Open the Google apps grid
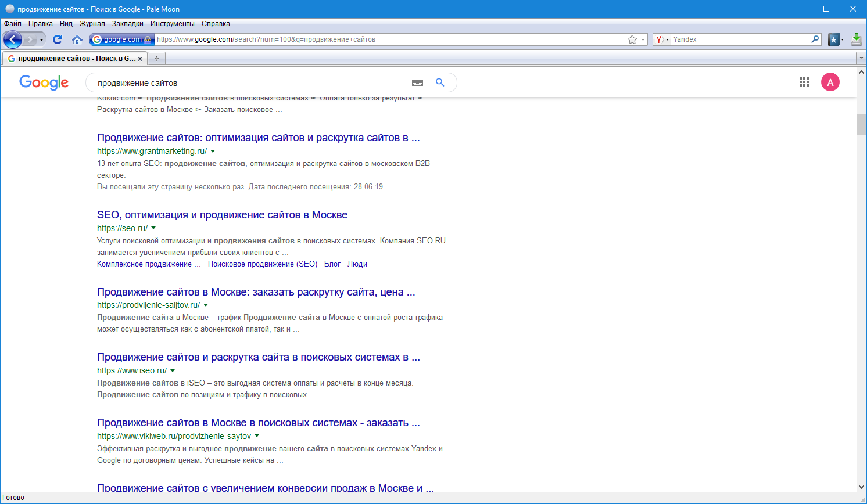This screenshot has width=867, height=504. coord(804,82)
